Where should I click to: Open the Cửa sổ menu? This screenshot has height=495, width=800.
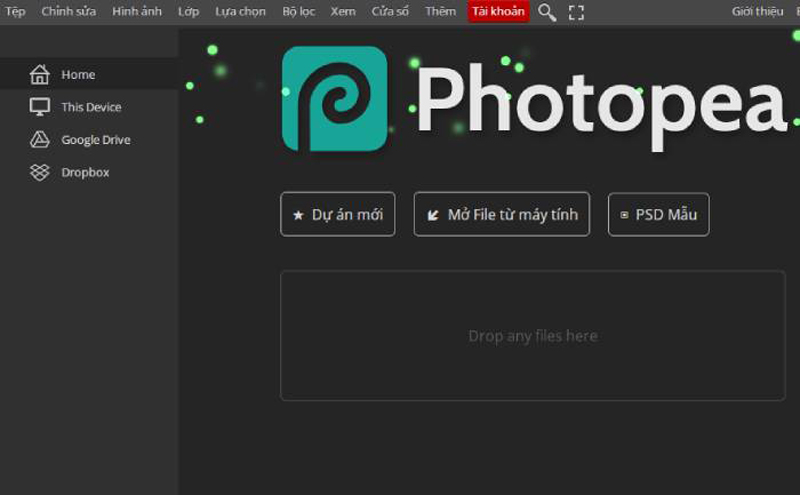click(390, 11)
